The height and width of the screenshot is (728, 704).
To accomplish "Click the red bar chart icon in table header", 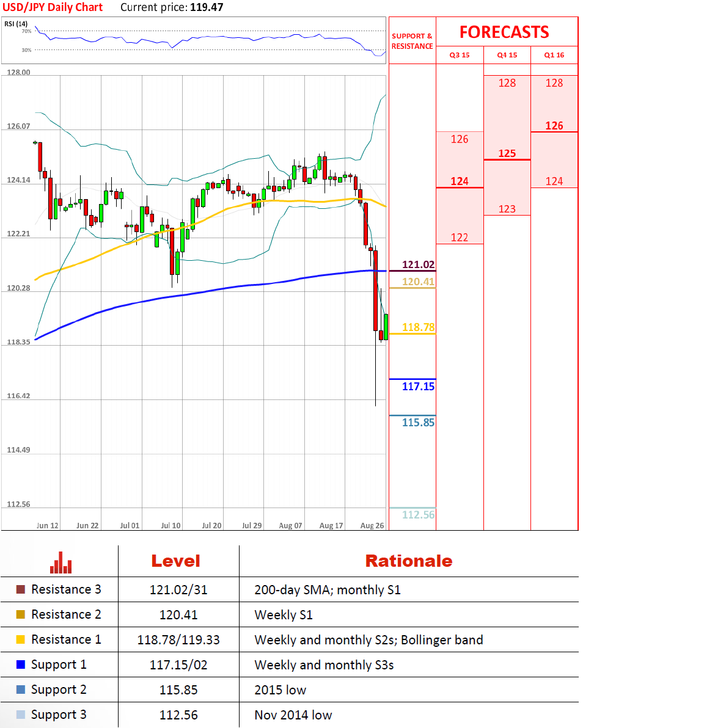I will pos(61,562).
